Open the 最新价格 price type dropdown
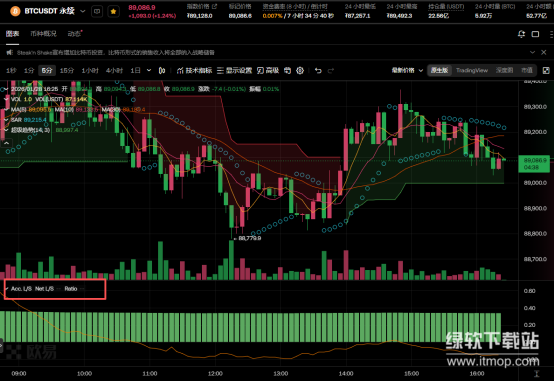Screen dimensions: 554x381 click(407, 70)
